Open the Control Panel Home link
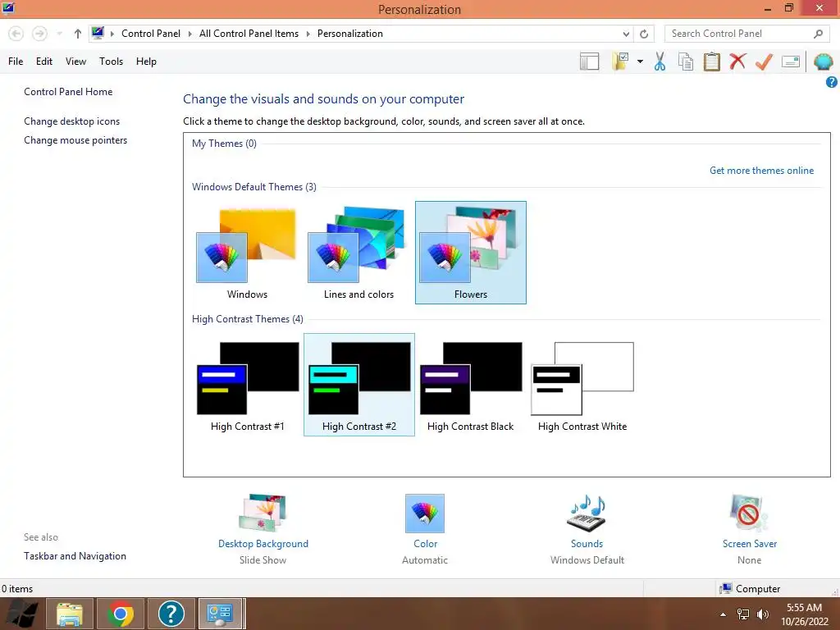The height and width of the screenshot is (630, 840). [x=68, y=92]
